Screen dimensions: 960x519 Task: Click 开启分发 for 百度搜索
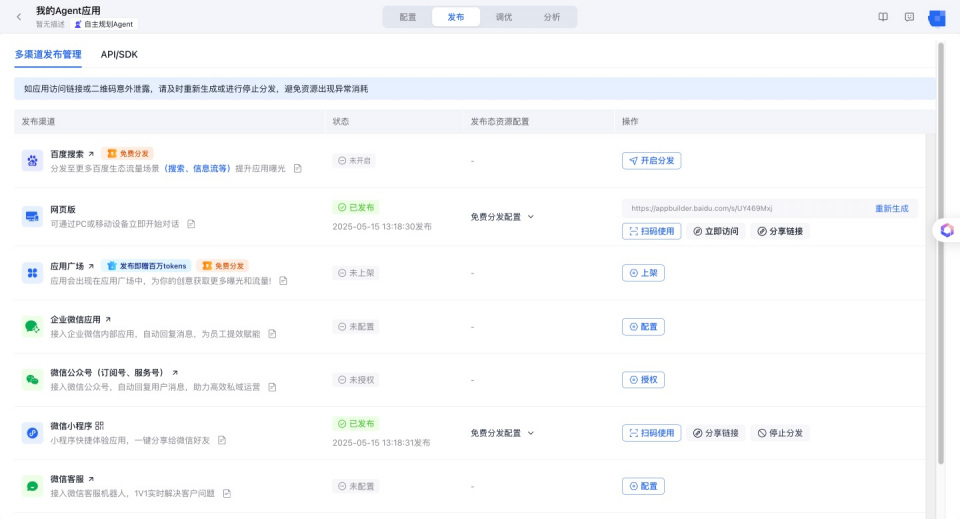[x=651, y=161]
